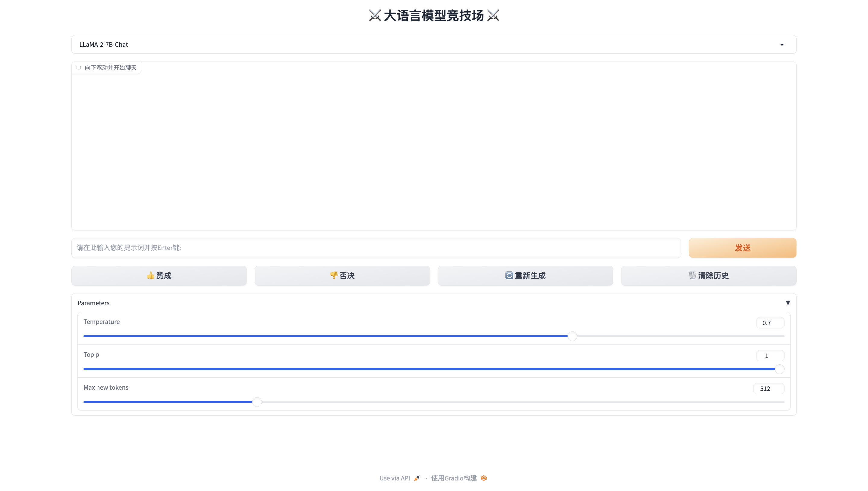This screenshot has height=491, width=868.
Task: Click the Gradio logo icon in footer
Action: pos(484,478)
